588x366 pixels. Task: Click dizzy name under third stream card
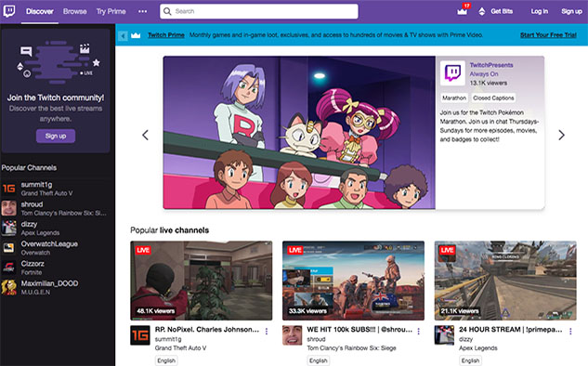click(465, 339)
